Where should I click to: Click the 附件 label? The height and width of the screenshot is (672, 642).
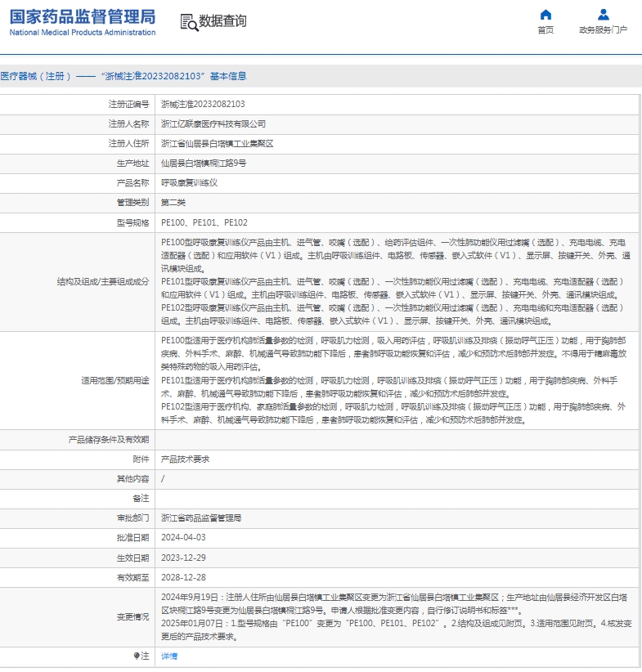tap(141, 459)
